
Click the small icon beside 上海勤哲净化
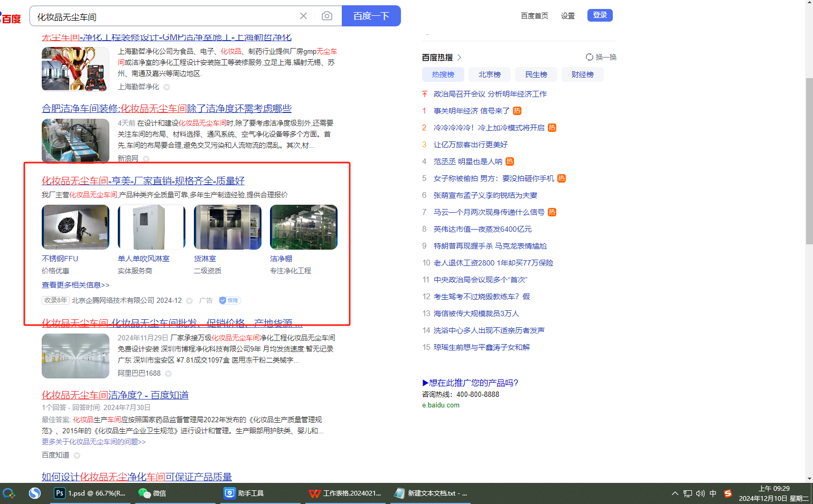[x=167, y=87]
